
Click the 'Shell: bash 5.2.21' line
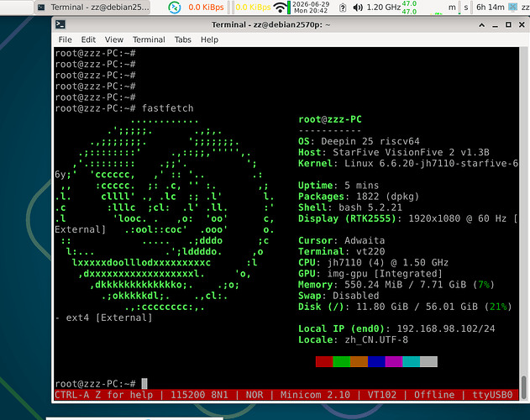click(x=350, y=207)
